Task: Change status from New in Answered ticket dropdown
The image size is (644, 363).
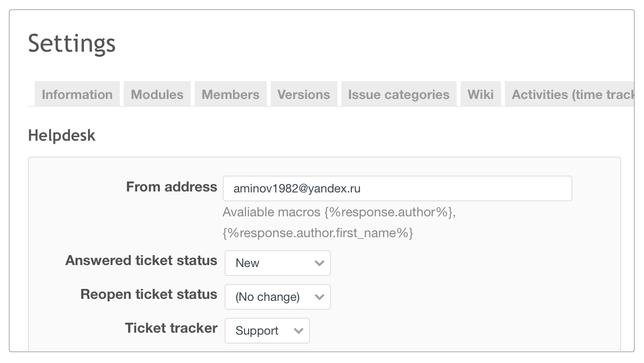Action: point(277,263)
